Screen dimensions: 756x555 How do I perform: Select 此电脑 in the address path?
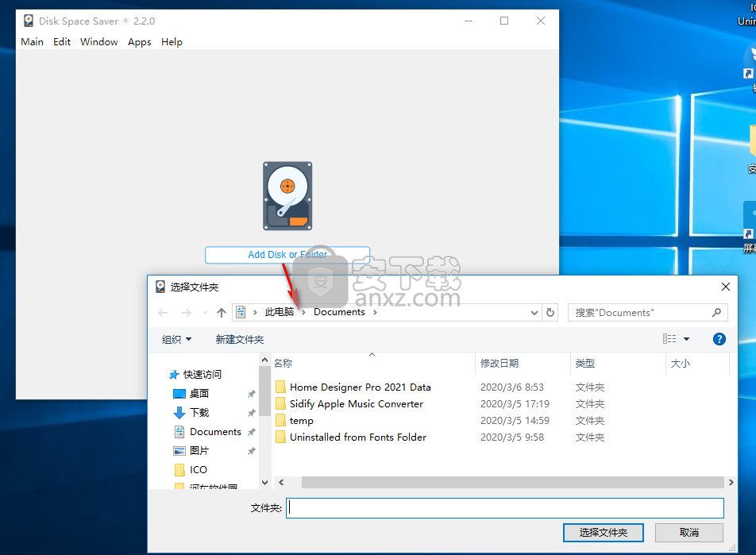point(280,312)
